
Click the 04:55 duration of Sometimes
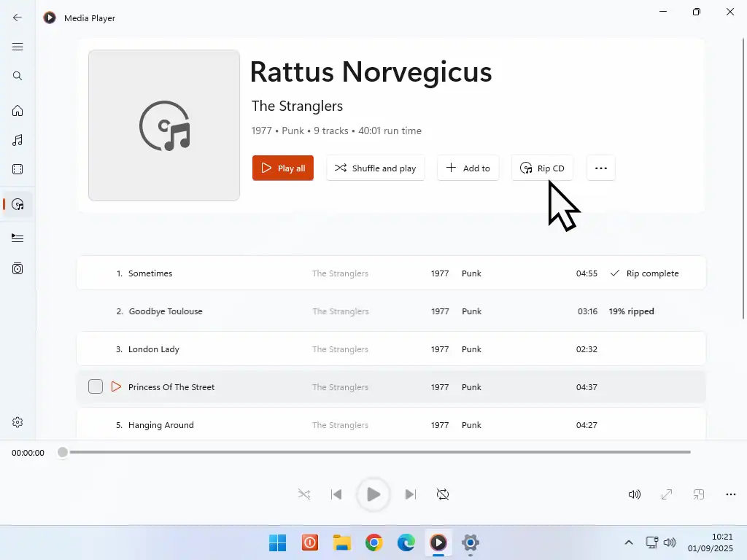click(587, 273)
